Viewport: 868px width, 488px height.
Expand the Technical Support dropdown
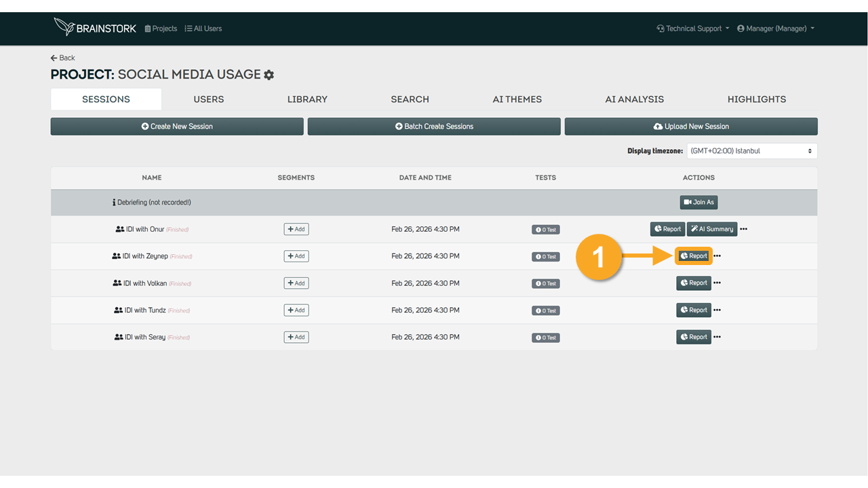693,28
